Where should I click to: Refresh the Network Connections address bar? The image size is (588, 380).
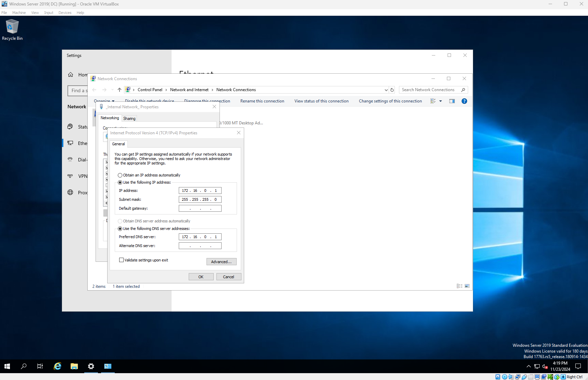[x=392, y=90]
